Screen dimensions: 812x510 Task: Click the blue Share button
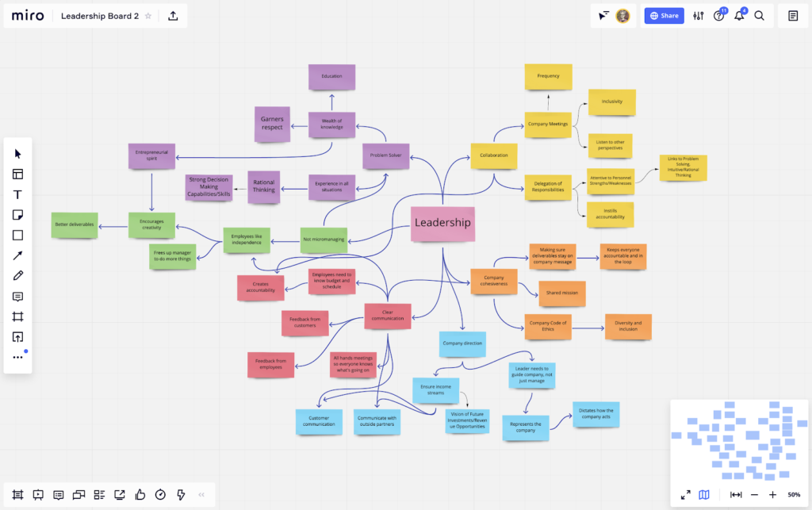click(x=664, y=16)
